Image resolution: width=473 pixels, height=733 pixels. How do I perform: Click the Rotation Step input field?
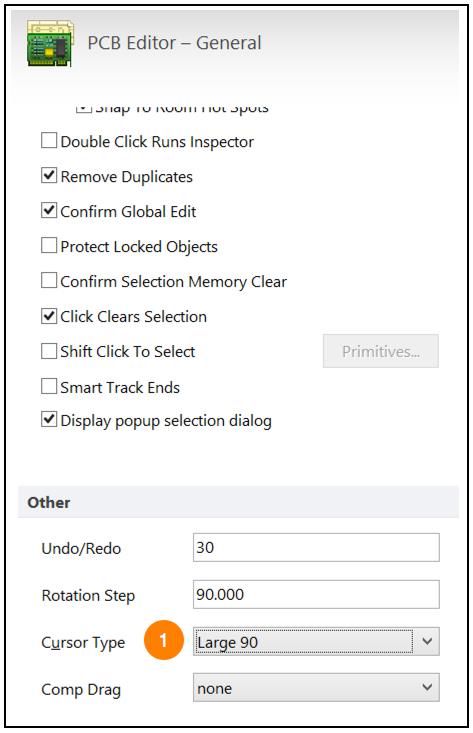coord(316,594)
